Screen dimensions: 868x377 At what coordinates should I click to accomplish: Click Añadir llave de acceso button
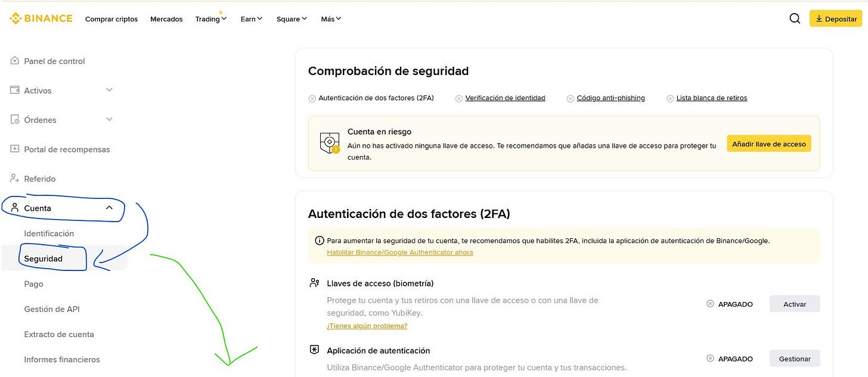(769, 144)
